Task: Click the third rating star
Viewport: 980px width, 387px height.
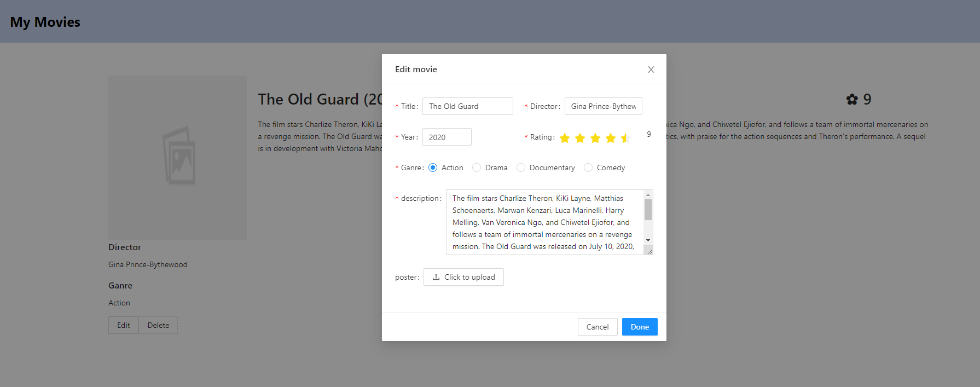Action: [x=595, y=138]
